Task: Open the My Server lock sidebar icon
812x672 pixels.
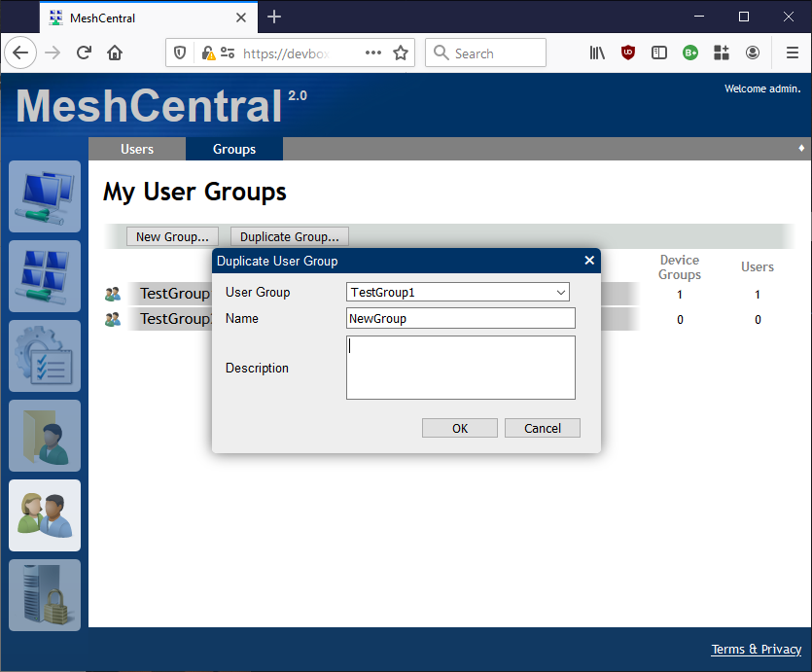Action: click(x=45, y=594)
